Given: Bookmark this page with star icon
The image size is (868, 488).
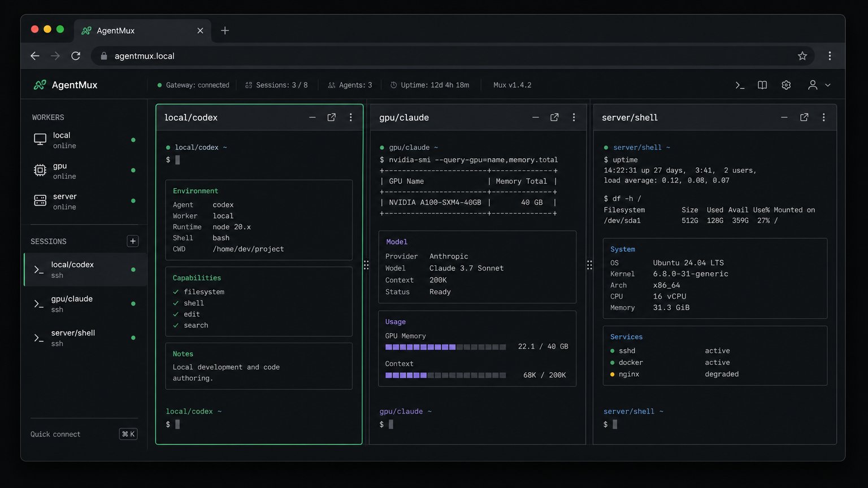Looking at the screenshot, I should pos(802,56).
